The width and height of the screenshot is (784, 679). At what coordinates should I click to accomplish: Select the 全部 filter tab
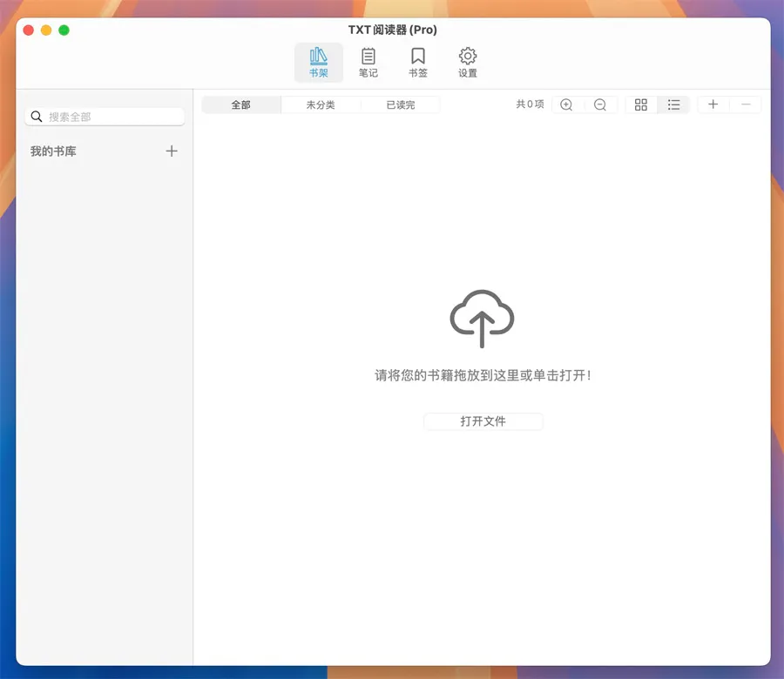pos(241,105)
